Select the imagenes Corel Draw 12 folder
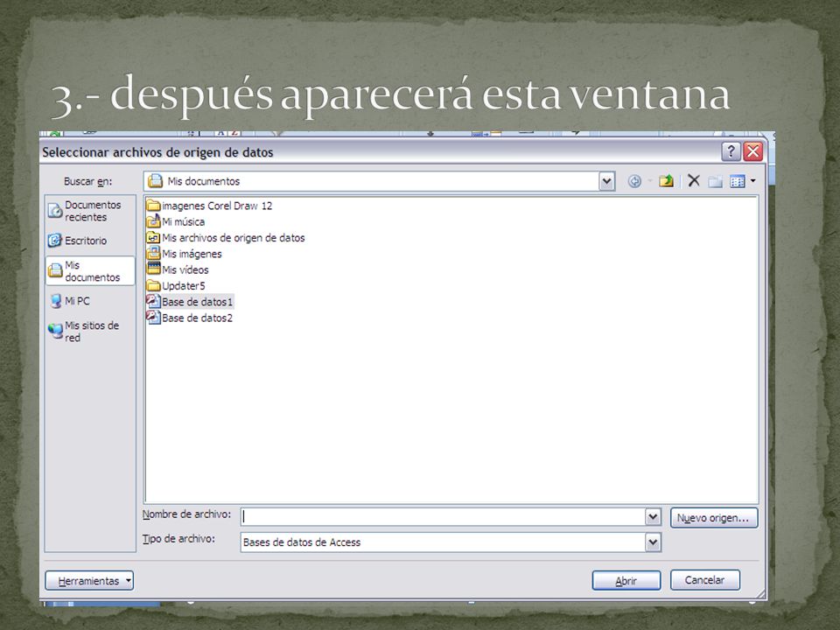 tap(209, 206)
